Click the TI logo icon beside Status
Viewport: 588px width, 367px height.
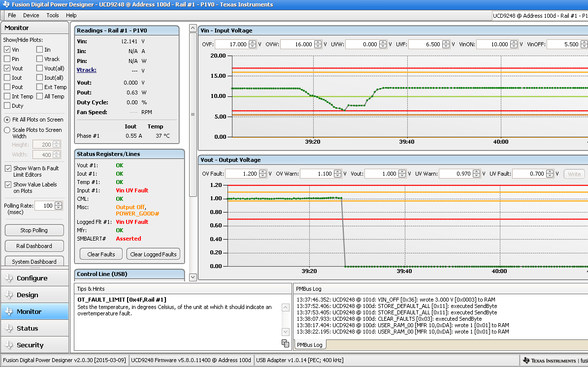click(9, 329)
